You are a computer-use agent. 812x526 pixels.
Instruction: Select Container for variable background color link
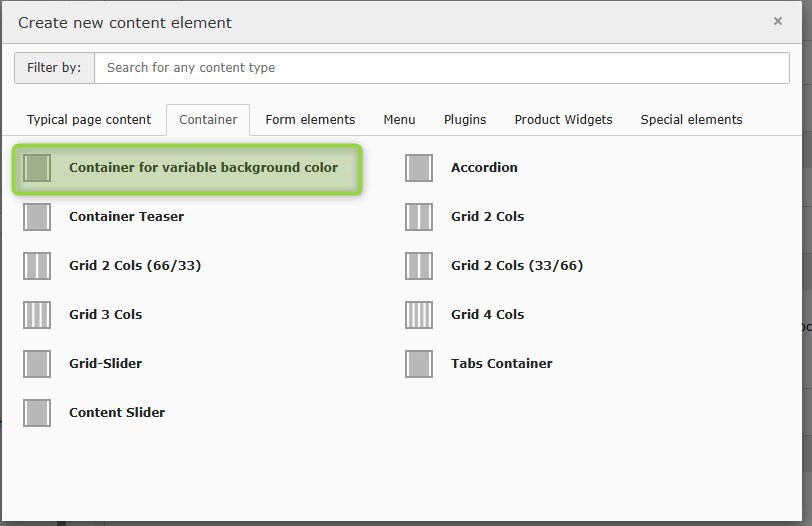click(x=203, y=168)
